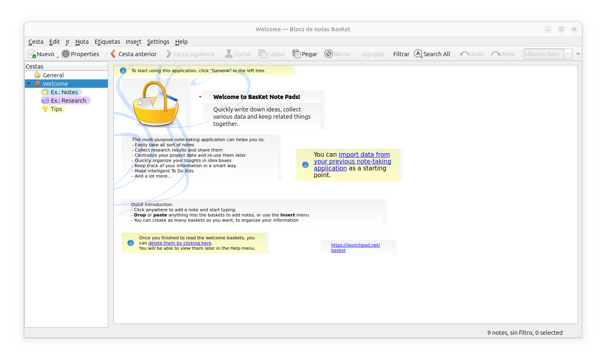
Task: Click the Borrar toolbar icon
Action: (x=329, y=54)
